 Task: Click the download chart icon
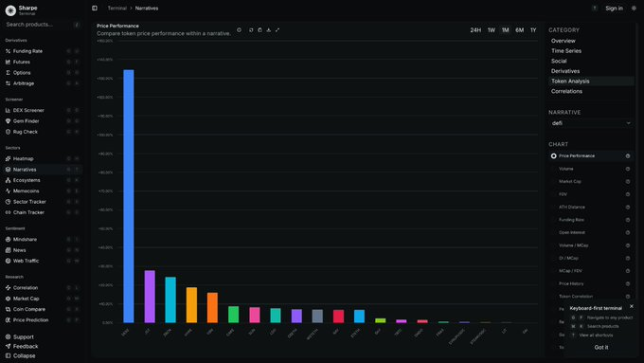pos(269,30)
